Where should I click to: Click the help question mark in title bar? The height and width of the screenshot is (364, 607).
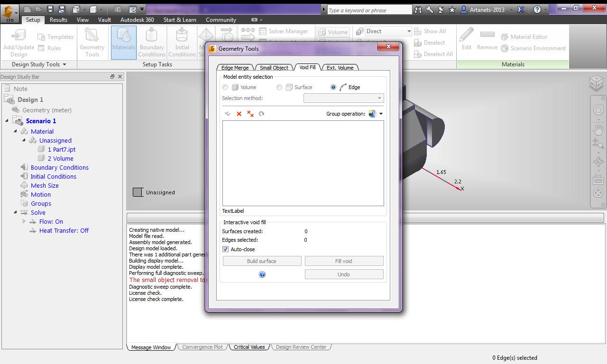pos(537,9)
